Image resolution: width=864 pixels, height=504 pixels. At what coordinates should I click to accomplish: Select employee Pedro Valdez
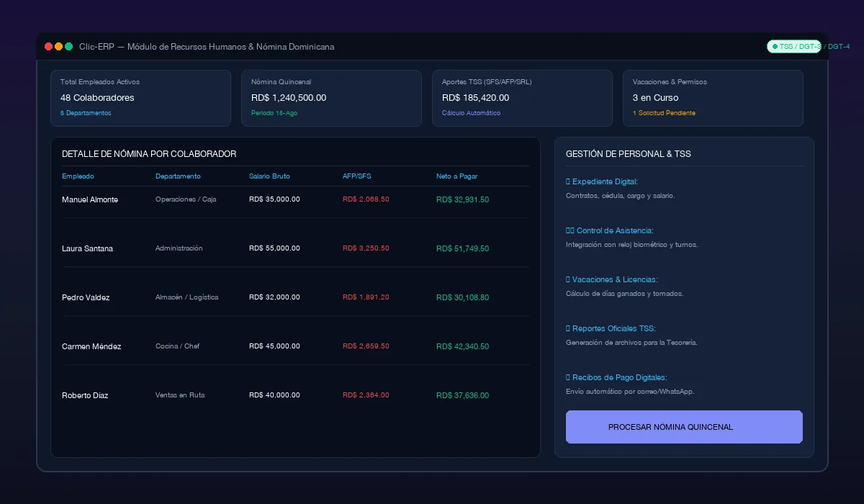point(86,297)
